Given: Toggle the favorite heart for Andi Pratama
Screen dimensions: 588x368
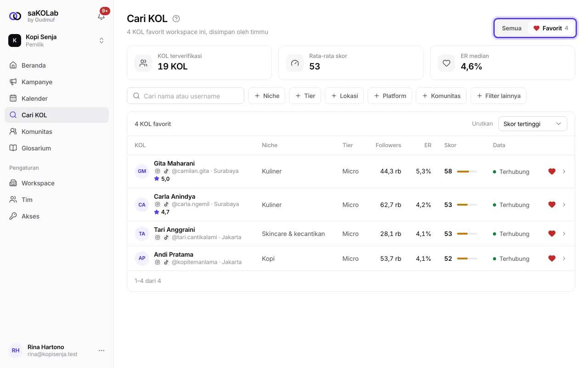Looking at the screenshot, I should pyautogui.click(x=552, y=258).
